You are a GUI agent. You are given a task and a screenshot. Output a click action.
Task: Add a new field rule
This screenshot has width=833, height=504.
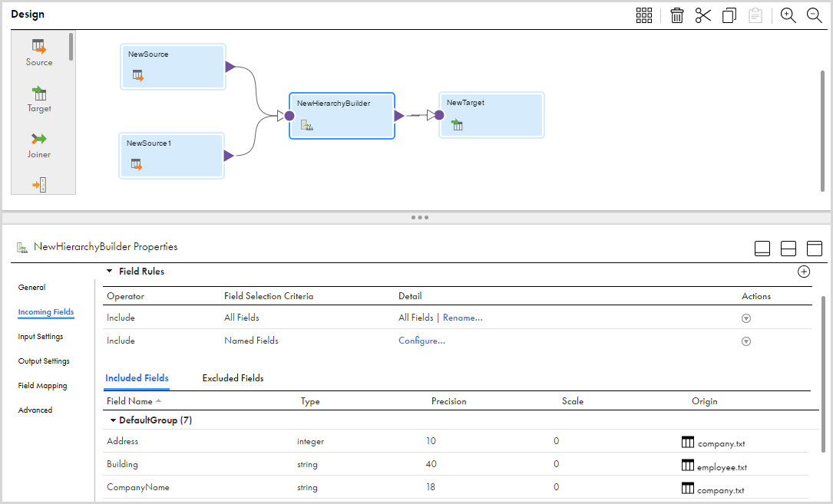(804, 272)
